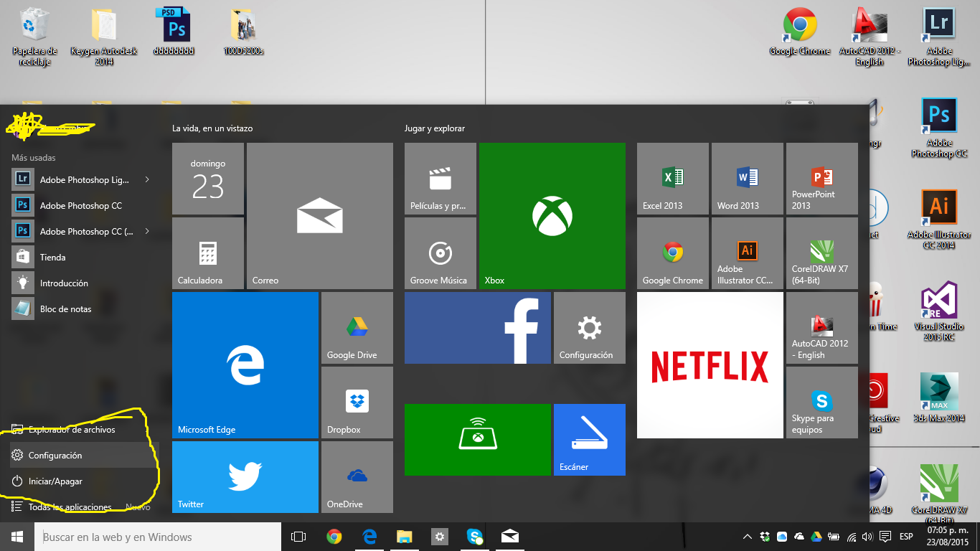Screen dimensions: 980x551
Task: Open the Google Drive tile
Action: 357,328
